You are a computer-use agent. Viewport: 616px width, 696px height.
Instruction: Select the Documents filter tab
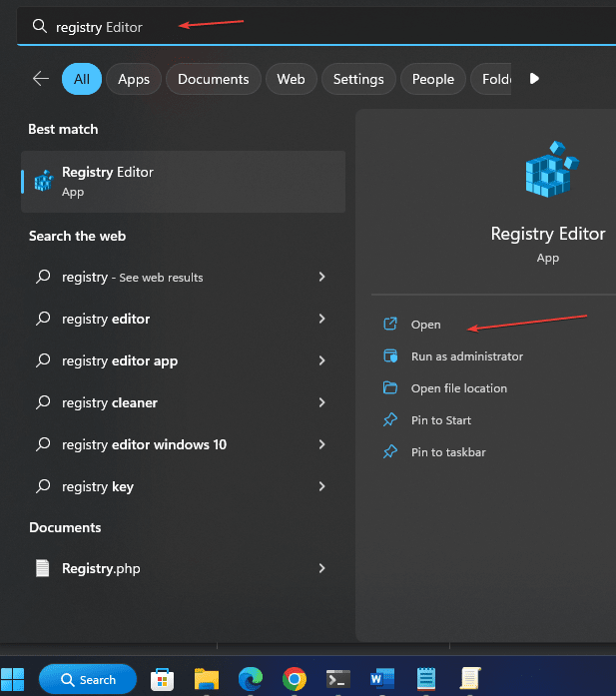[x=214, y=79]
